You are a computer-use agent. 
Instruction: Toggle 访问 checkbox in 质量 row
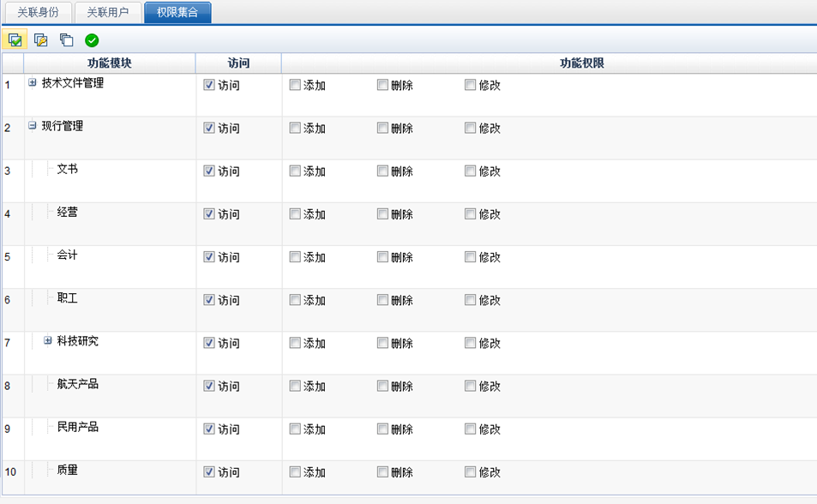(209, 471)
